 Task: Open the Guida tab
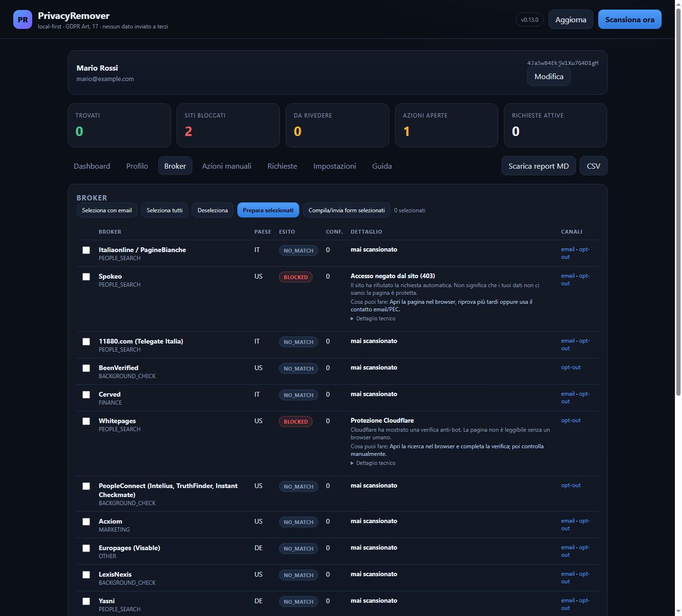click(382, 166)
